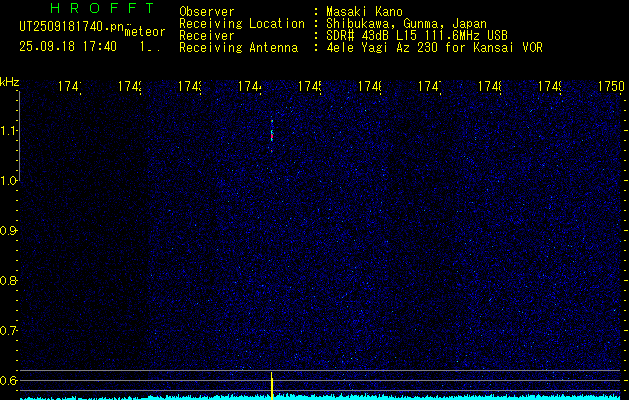Click the 1749 time axis label
The height and width of the screenshot is (400, 629).
pos(550,86)
